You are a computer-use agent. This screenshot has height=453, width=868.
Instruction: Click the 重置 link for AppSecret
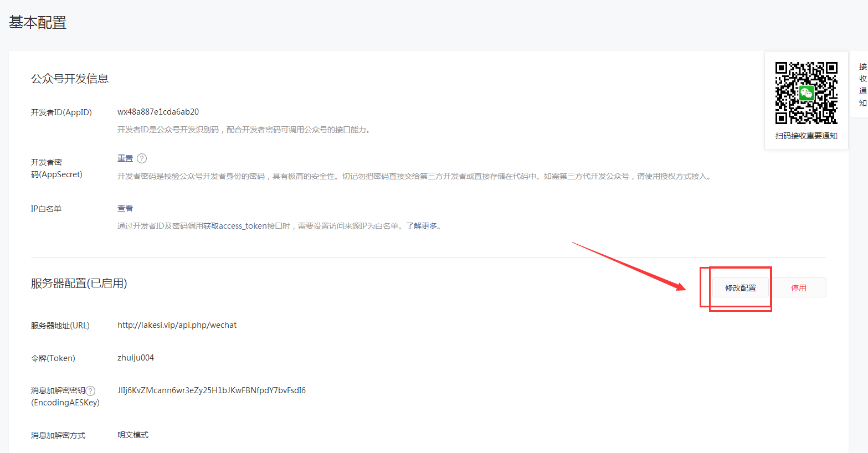(x=125, y=158)
